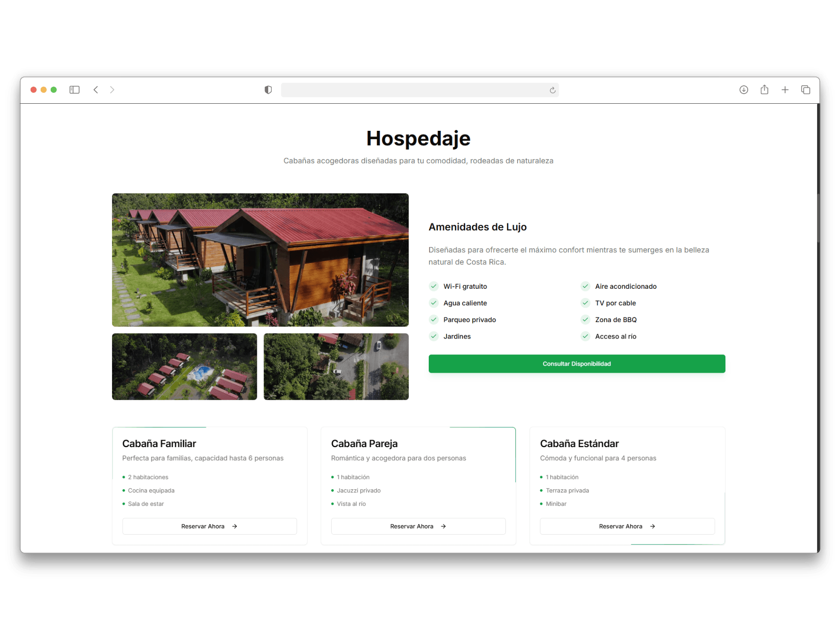Open the privacy shield icon
Screen dimensions: 840x630
click(268, 90)
